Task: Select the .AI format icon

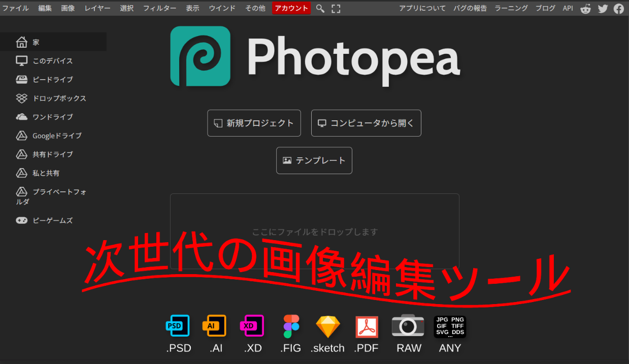Action: click(214, 326)
